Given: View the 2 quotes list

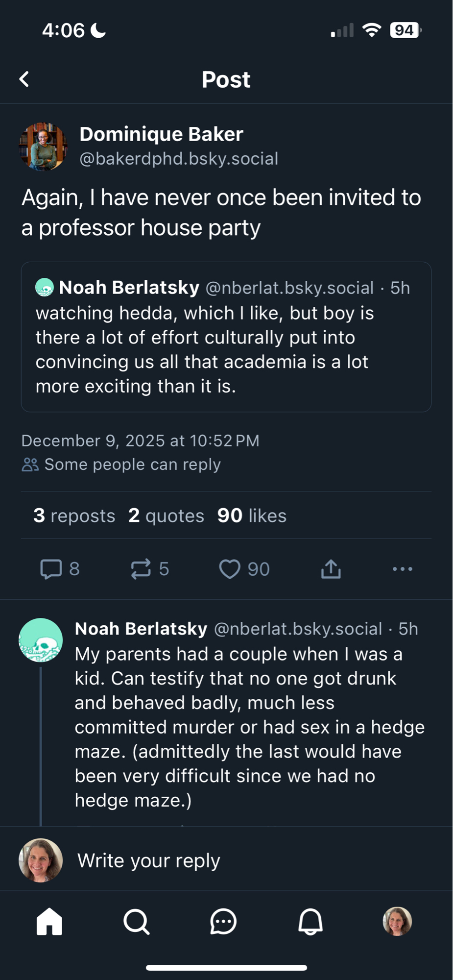Looking at the screenshot, I should [x=166, y=515].
